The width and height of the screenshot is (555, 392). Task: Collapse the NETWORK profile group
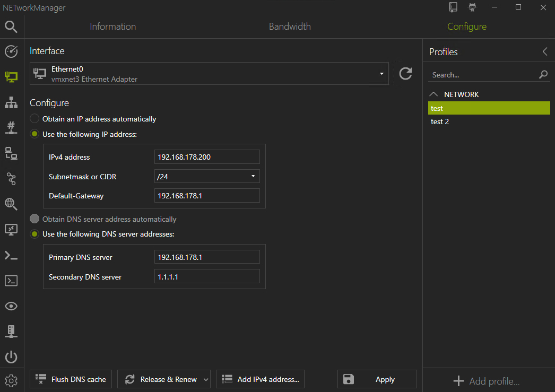coord(433,94)
